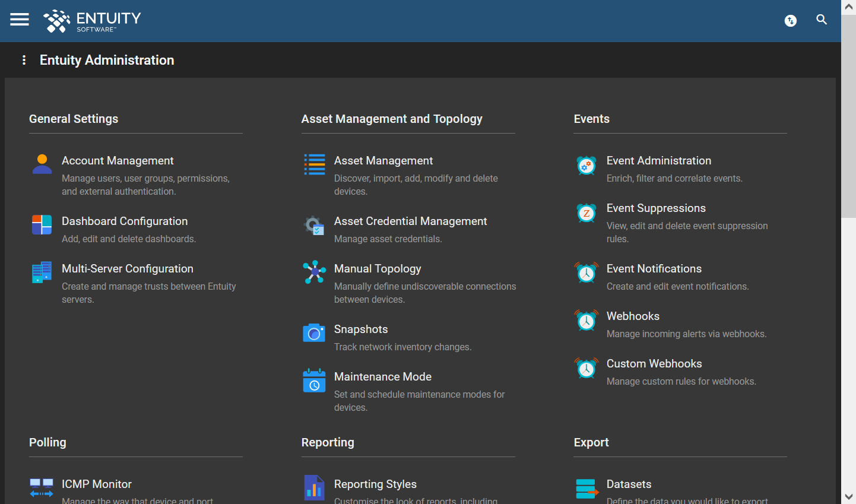Click the Reporting section heading
This screenshot has width=856, height=504.
coord(328,442)
